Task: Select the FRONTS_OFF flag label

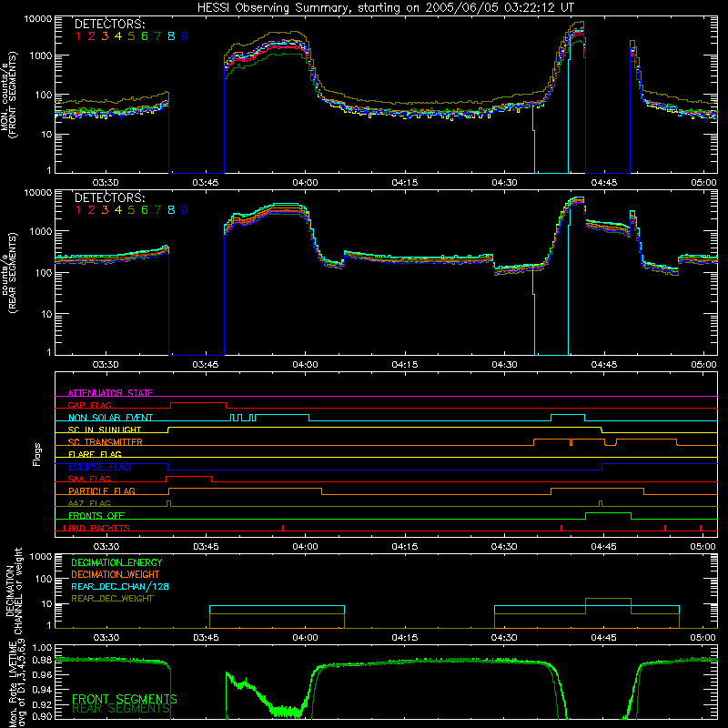Action: (96, 516)
